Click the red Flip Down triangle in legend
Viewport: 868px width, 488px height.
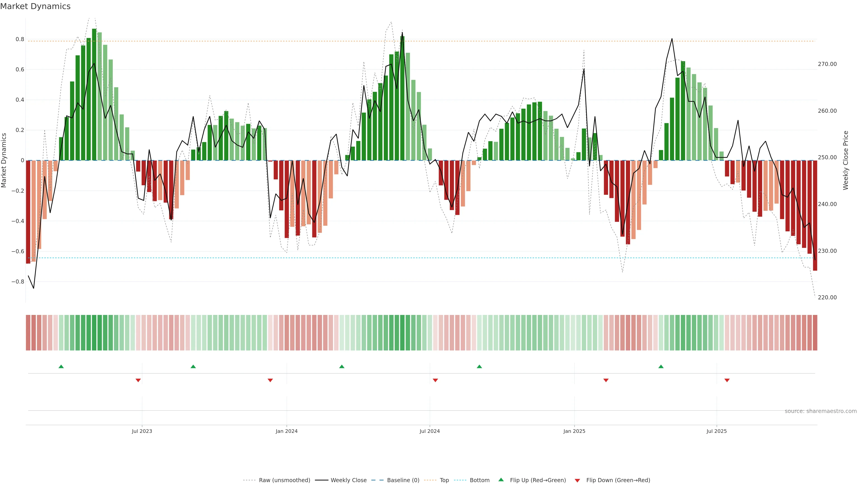point(577,481)
